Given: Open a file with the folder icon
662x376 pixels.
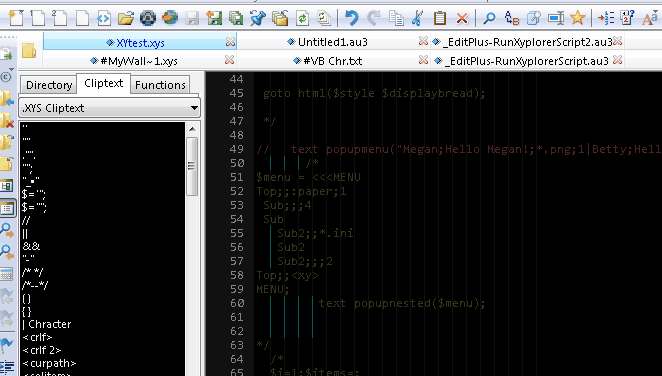Looking at the screenshot, I should tap(126, 18).
